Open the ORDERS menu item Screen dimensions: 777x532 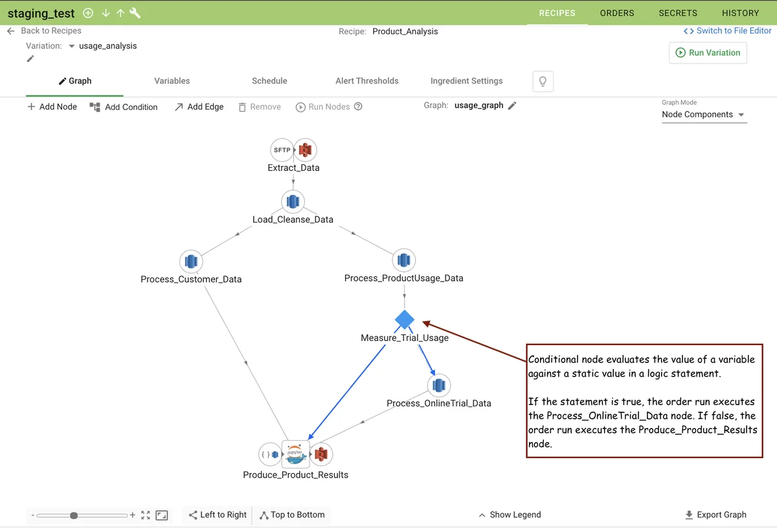(617, 13)
